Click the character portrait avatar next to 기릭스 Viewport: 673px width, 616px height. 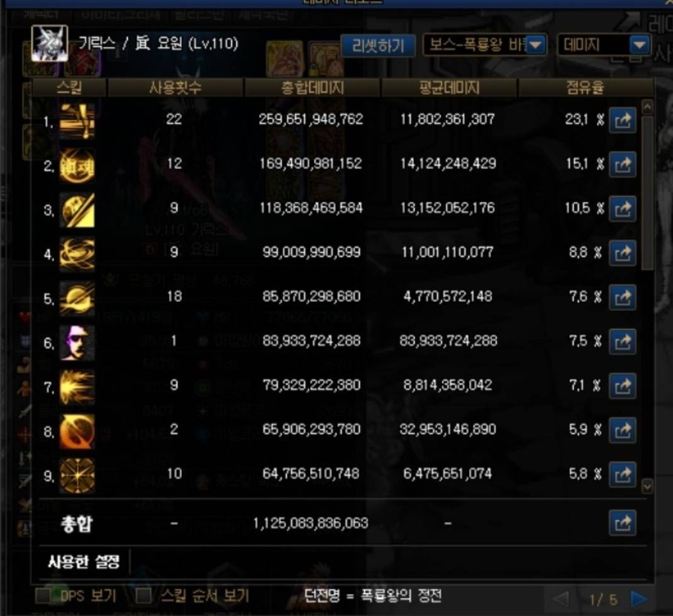tap(49, 43)
